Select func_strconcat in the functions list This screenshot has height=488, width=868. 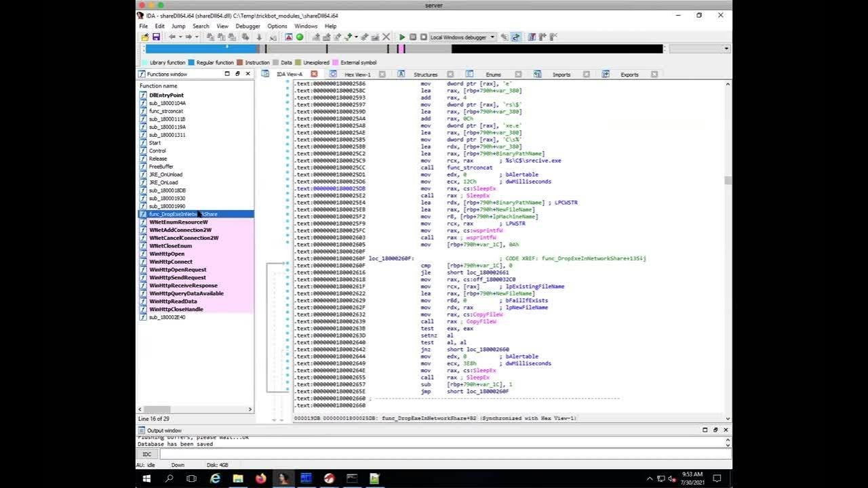coord(166,111)
